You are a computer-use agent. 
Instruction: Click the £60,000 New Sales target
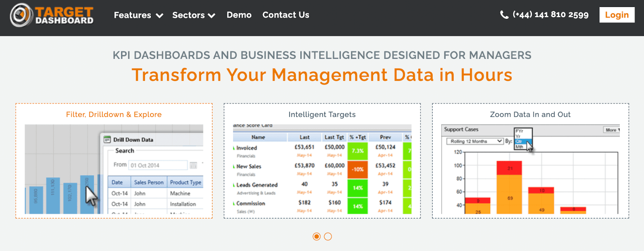point(334,166)
